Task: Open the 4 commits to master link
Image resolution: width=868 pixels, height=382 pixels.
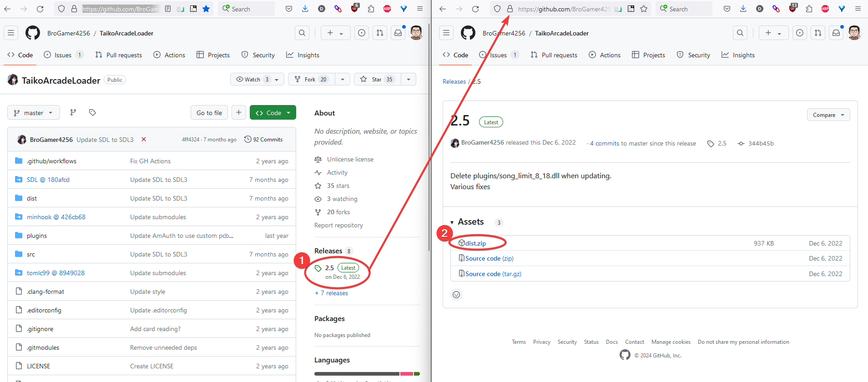Action: [x=643, y=143]
